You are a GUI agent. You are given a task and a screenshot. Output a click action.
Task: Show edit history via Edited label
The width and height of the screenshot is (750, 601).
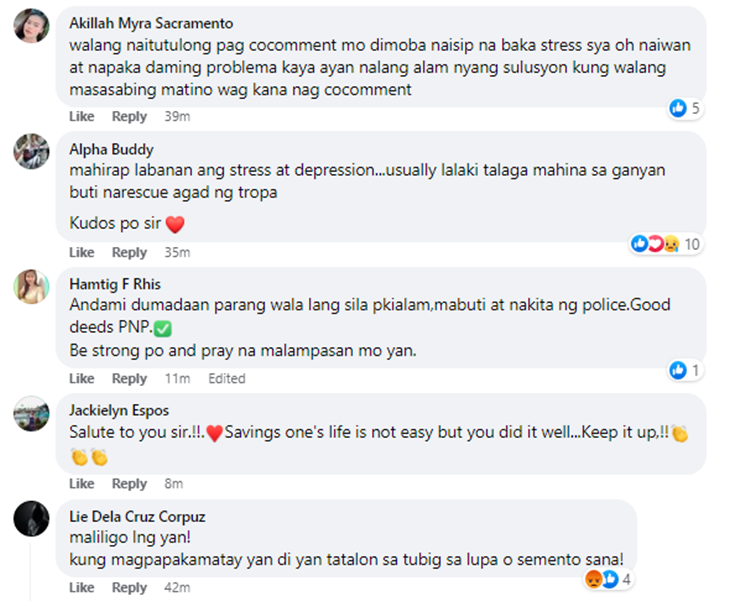(x=227, y=378)
